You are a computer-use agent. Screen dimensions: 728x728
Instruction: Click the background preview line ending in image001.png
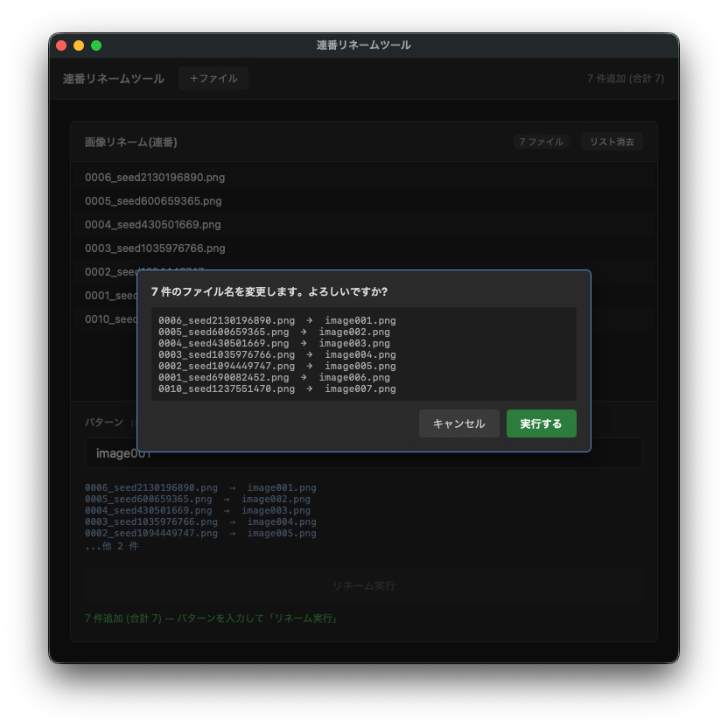coord(200,487)
